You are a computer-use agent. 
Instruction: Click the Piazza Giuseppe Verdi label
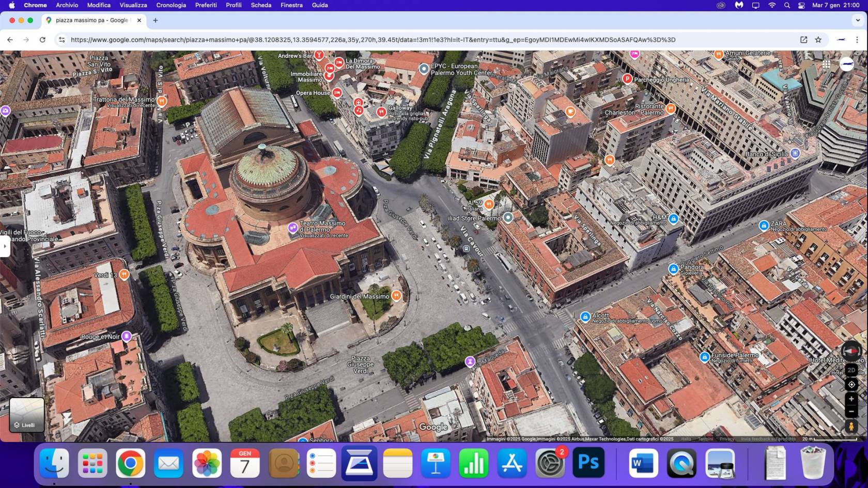pos(361,365)
